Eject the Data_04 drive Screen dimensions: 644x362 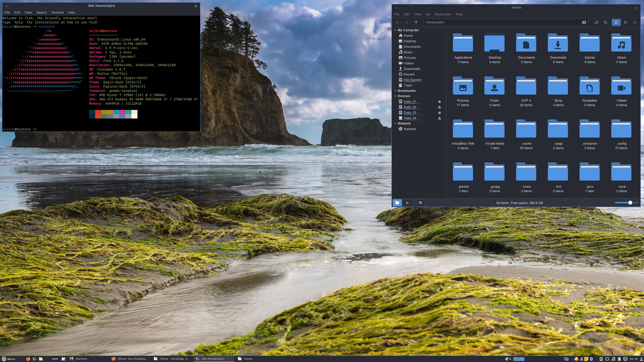click(440, 118)
